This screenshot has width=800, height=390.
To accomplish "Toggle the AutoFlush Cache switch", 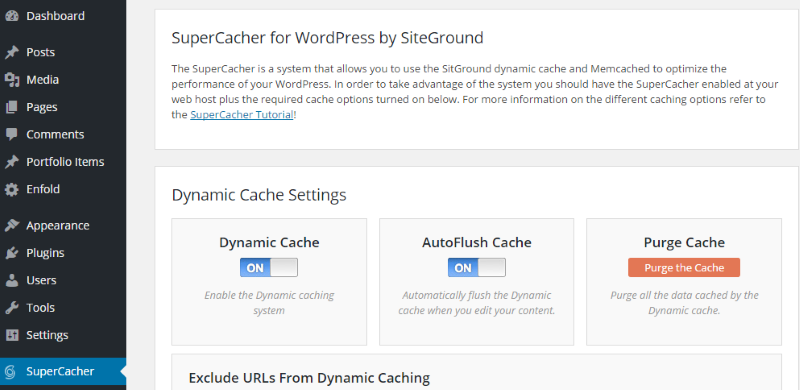I will click(x=477, y=267).
